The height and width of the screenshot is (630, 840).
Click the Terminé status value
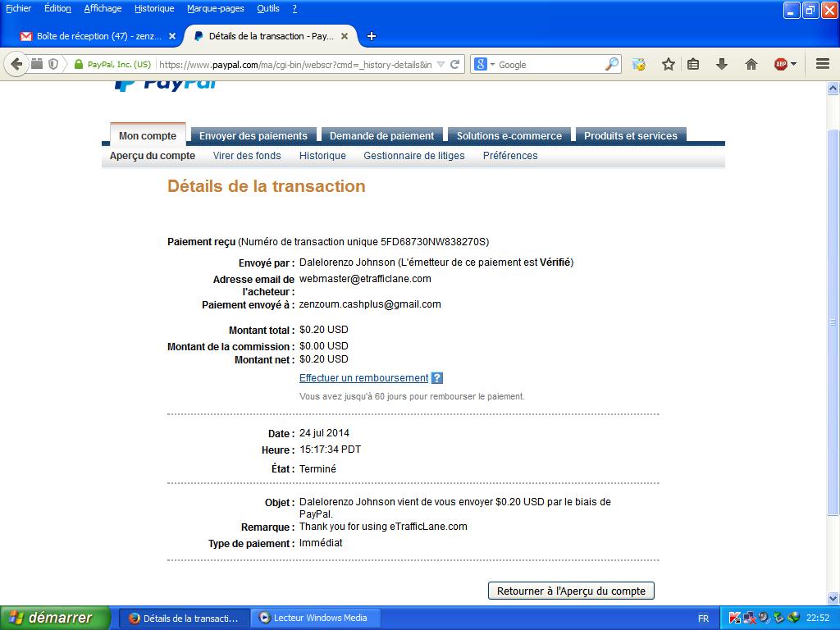[317, 468]
